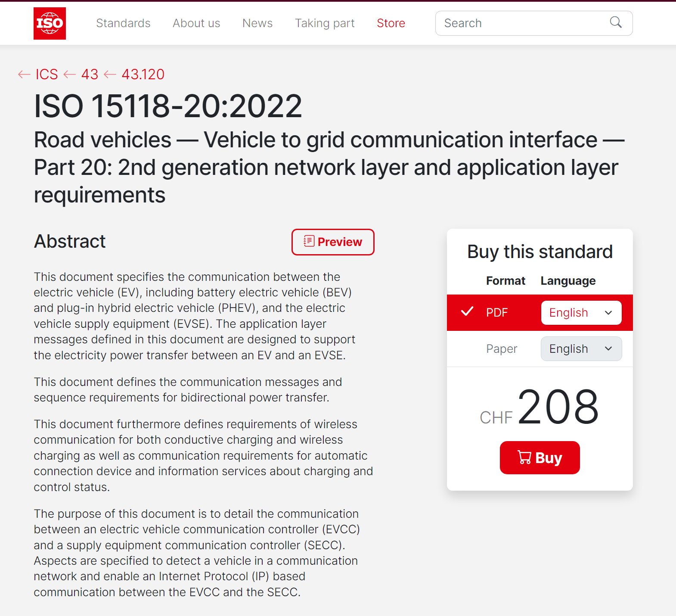Select the Paper format option
The width and height of the screenshot is (676, 616).
point(502,349)
